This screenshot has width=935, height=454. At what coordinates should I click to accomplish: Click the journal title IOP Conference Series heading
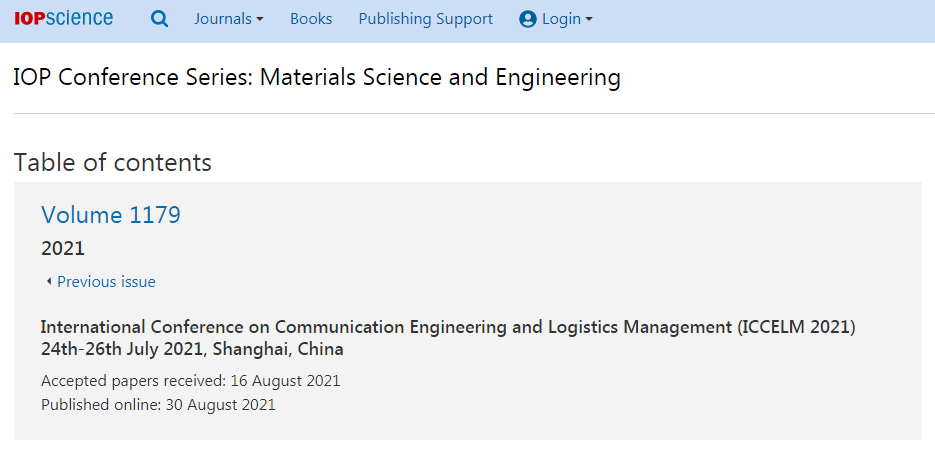(x=317, y=78)
